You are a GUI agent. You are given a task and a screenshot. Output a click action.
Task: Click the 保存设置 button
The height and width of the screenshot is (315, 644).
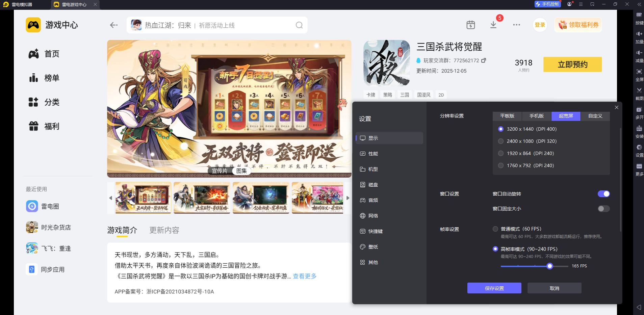(x=494, y=288)
